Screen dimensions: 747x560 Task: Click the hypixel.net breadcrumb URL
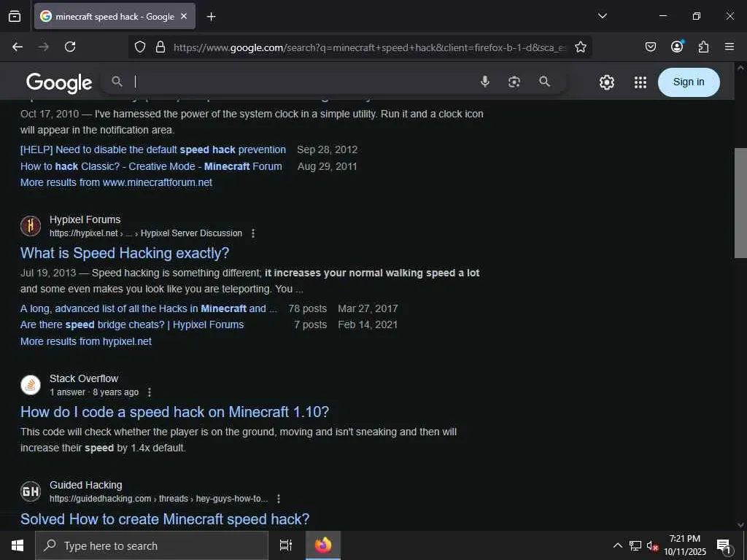(x=146, y=233)
